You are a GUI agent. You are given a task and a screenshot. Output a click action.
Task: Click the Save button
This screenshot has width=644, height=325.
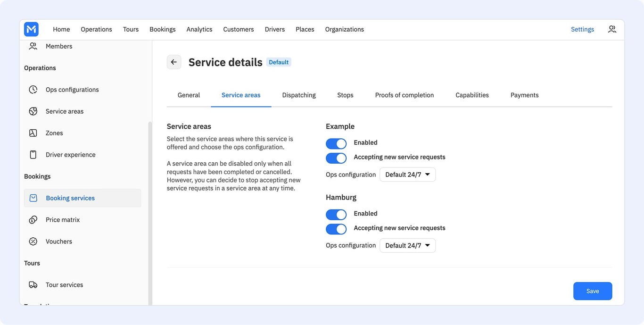[593, 291]
